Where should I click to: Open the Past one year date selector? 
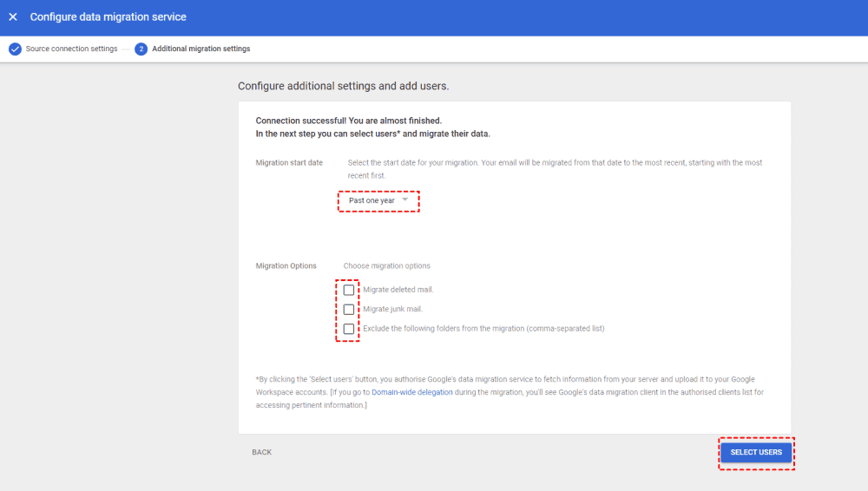pos(373,201)
